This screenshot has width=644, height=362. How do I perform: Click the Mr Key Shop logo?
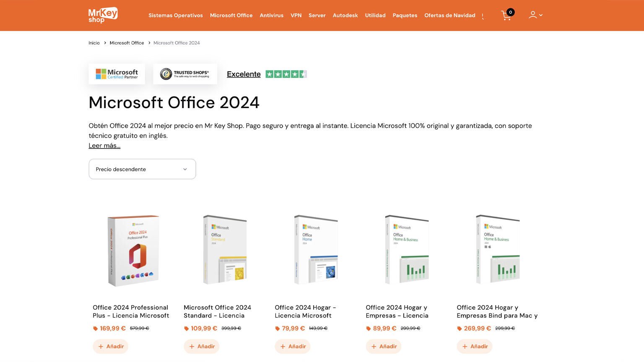[102, 16]
